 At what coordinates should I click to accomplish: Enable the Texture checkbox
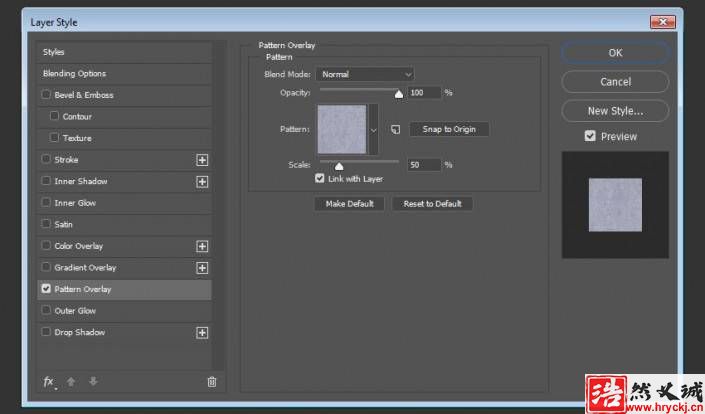pos(54,138)
